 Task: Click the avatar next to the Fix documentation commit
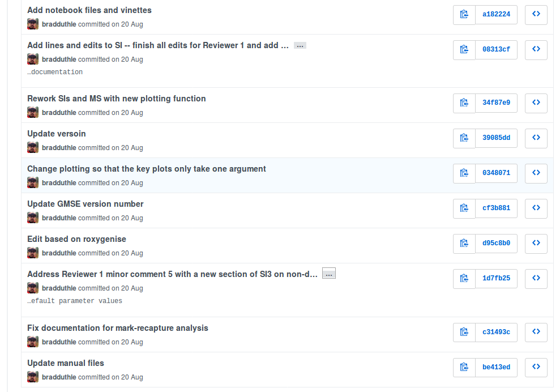pyautogui.click(x=32, y=341)
